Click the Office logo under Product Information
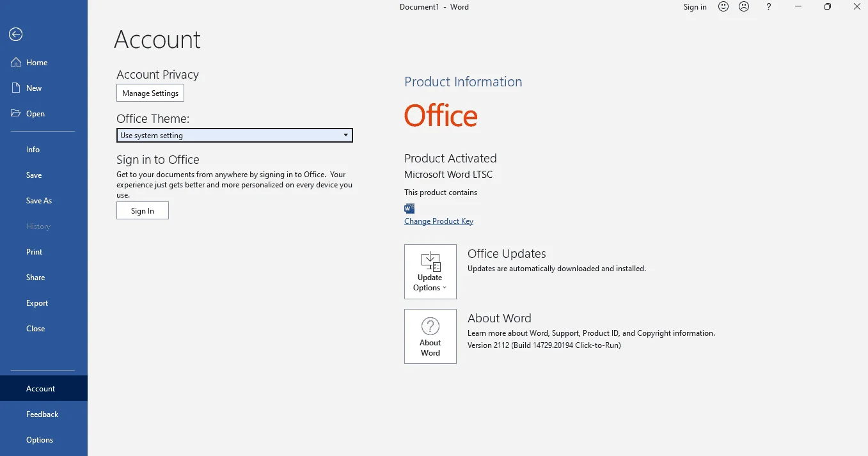Viewport: 868px width, 456px height. 441,116
